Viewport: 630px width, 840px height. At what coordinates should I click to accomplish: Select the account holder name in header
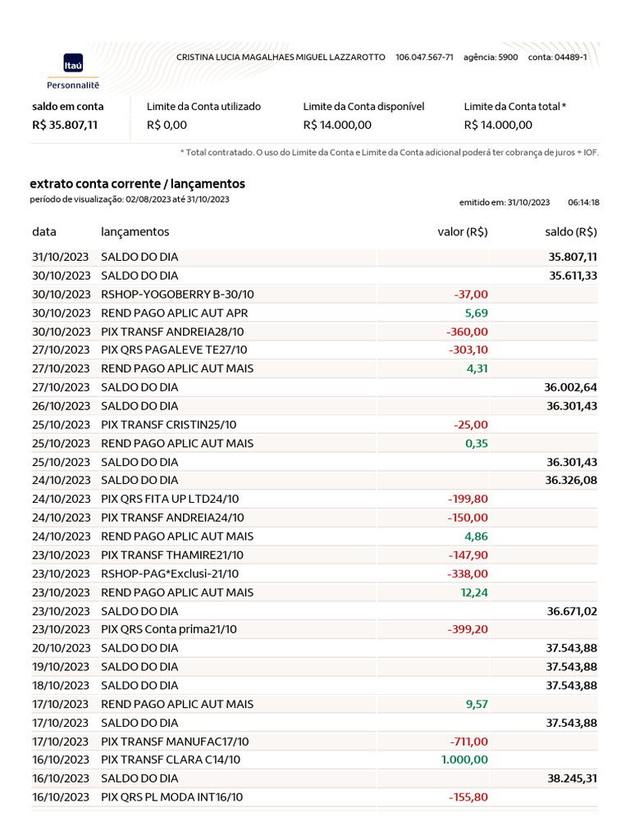pyautogui.click(x=281, y=57)
